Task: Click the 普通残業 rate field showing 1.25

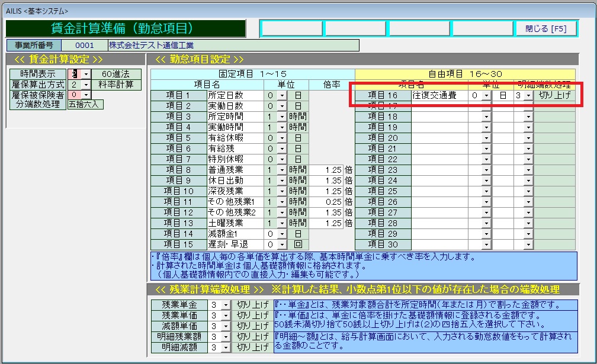Action: pyautogui.click(x=326, y=170)
